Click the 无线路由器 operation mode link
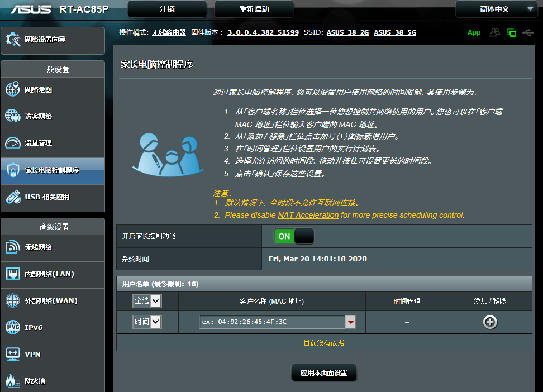543x392 pixels. coord(169,32)
